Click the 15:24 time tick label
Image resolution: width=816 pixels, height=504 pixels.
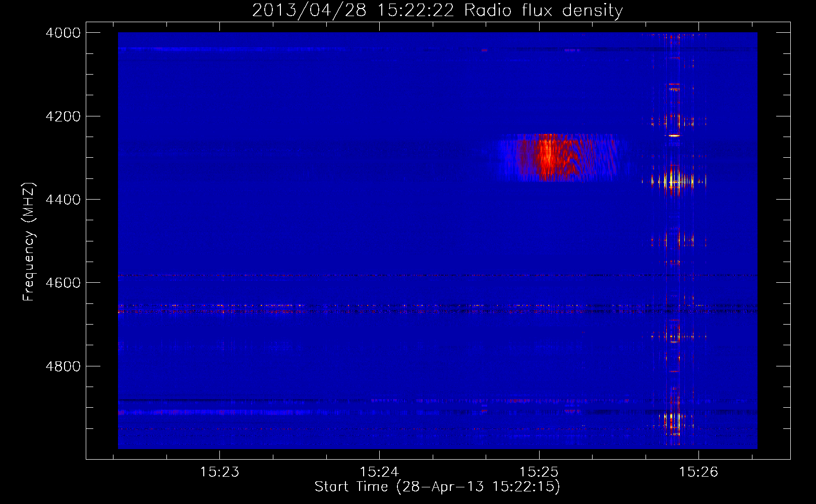379,472
